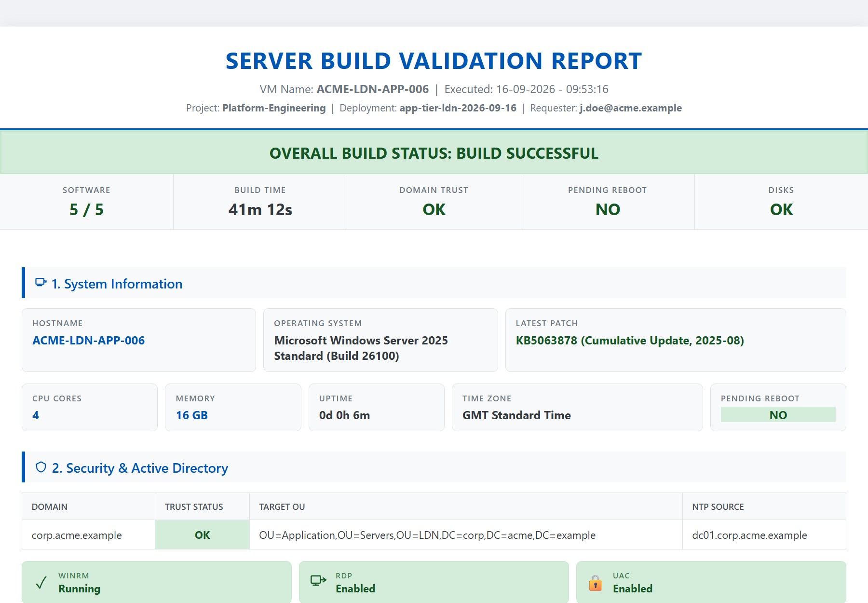Click the Pending Reboot NO summary value
Image resolution: width=868 pixels, height=603 pixels.
coord(608,210)
